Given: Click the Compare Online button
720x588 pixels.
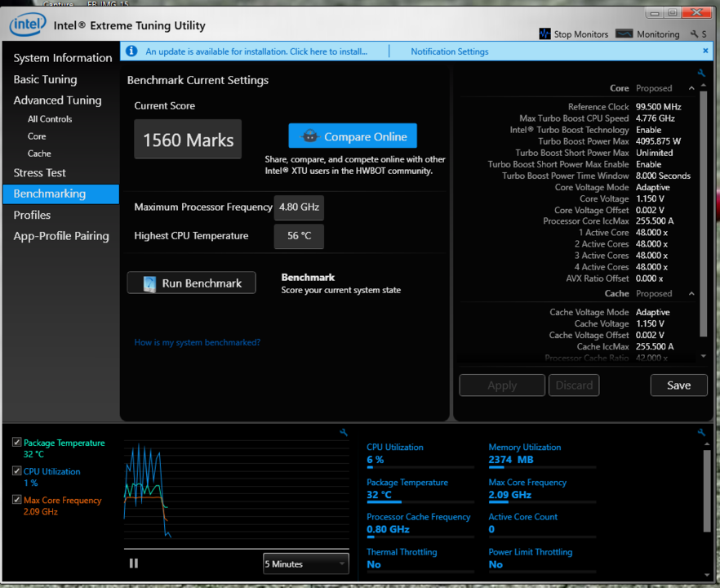Looking at the screenshot, I should (x=353, y=136).
